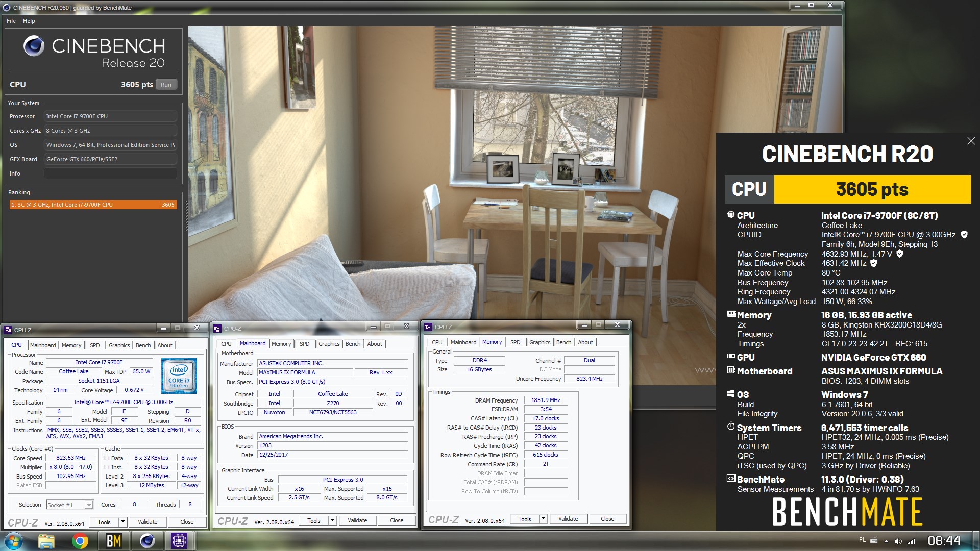This screenshot has width=980, height=551.
Task: Click Tools button in CPU-Z Memory window
Action: tap(525, 519)
